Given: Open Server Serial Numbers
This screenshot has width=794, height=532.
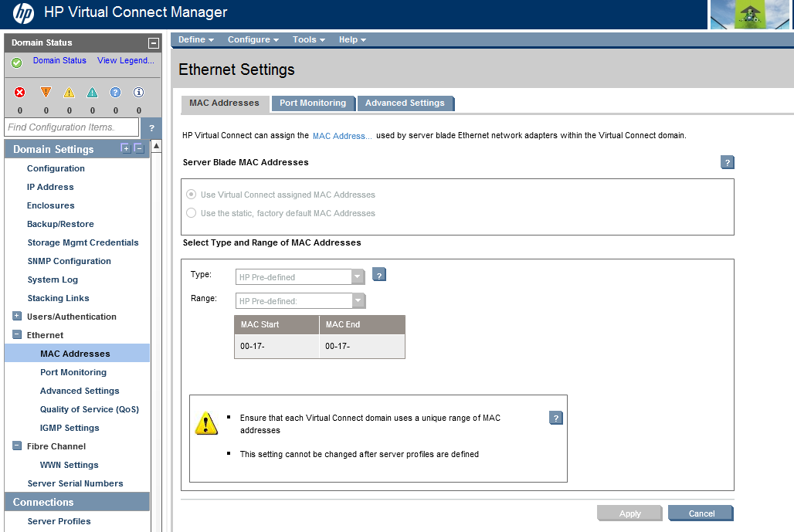Looking at the screenshot, I should pyautogui.click(x=75, y=483).
